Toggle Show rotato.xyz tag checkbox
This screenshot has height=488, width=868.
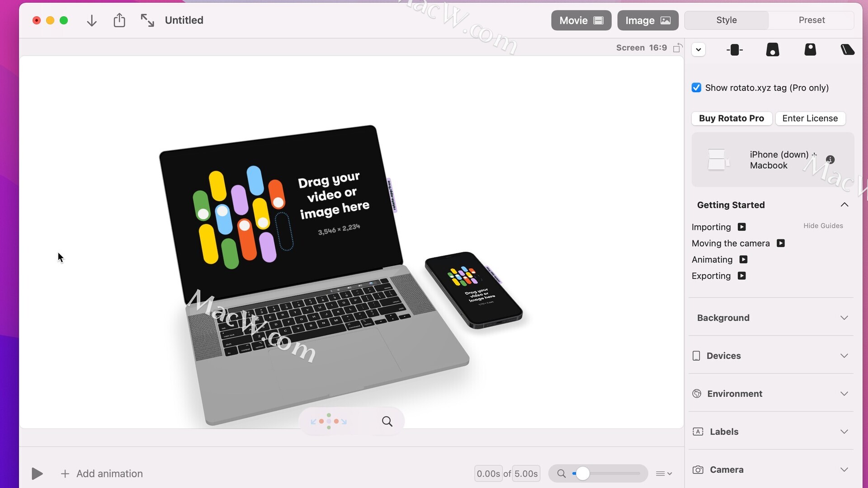(696, 88)
